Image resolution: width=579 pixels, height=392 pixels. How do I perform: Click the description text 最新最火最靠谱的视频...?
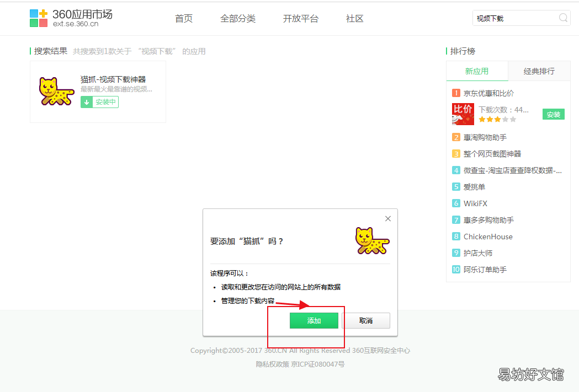pos(116,89)
